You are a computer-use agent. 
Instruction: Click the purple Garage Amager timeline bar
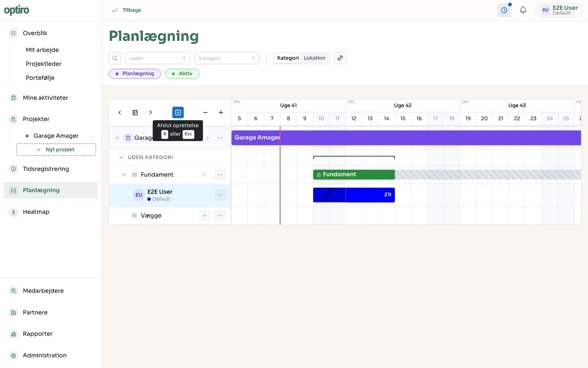pos(406,138)
